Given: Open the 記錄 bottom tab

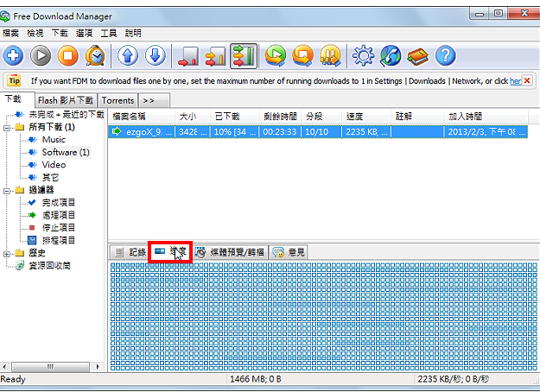Looking at the screenshot, I should click(x=130, y=253).
